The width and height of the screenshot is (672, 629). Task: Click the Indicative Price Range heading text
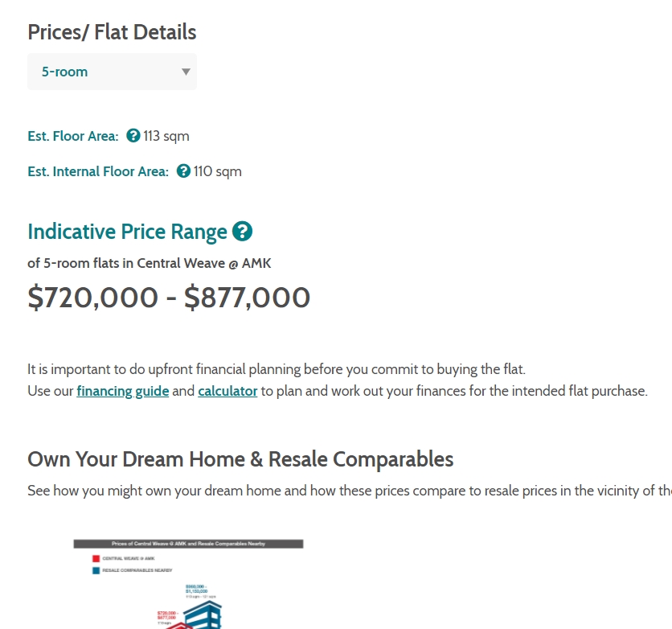[127, 232]
